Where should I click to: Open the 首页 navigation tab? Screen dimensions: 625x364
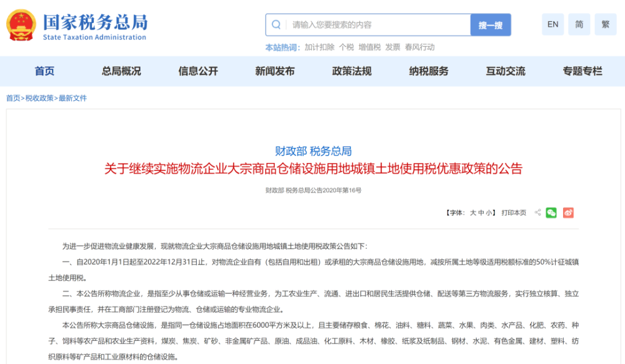(44, 71)
